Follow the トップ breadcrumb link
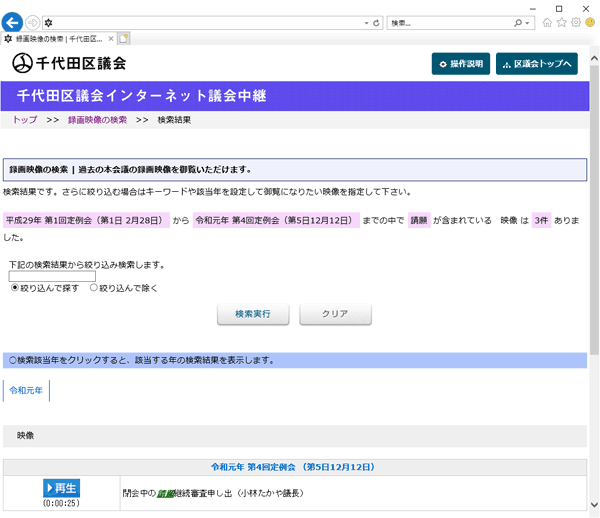This screenshot has width=600, height=518. pyautogui.click(x=25, y=120)
